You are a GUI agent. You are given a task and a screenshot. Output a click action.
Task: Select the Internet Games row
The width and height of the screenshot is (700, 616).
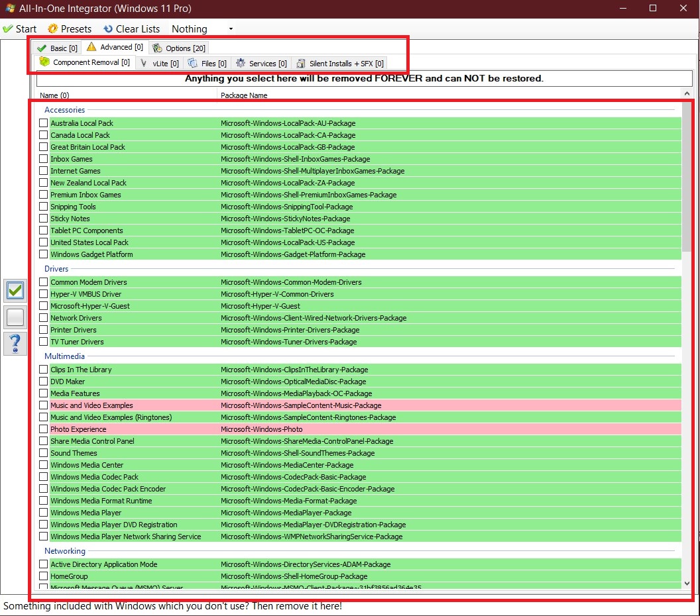(360, 170)
